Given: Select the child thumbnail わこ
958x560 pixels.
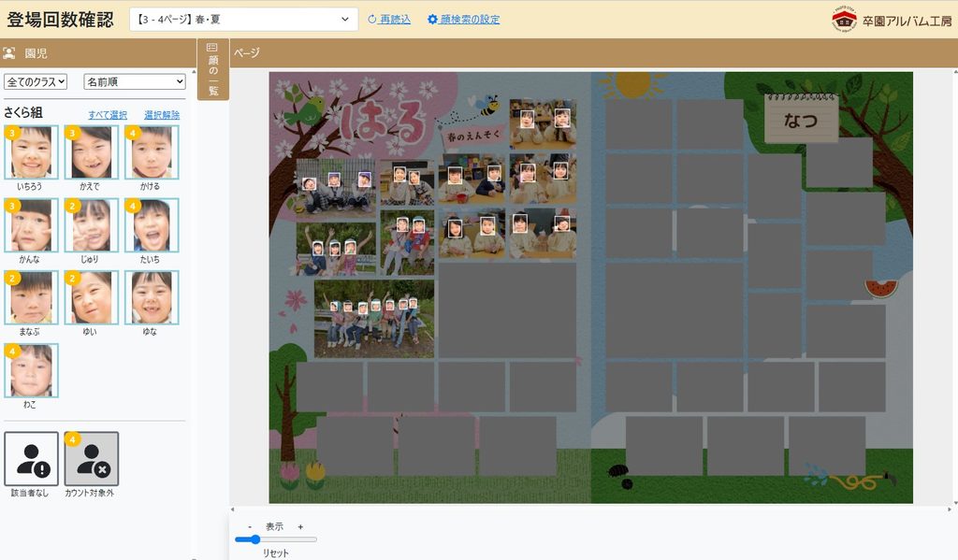Looking at the screenshot, I should pyautogui.click(x=31, y=371).
